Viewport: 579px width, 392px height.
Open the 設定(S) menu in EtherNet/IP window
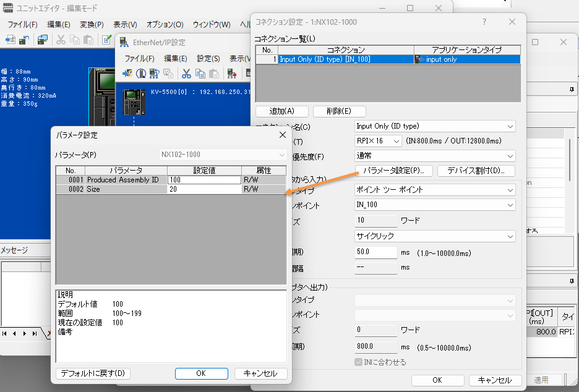click(x=208, y=58)
